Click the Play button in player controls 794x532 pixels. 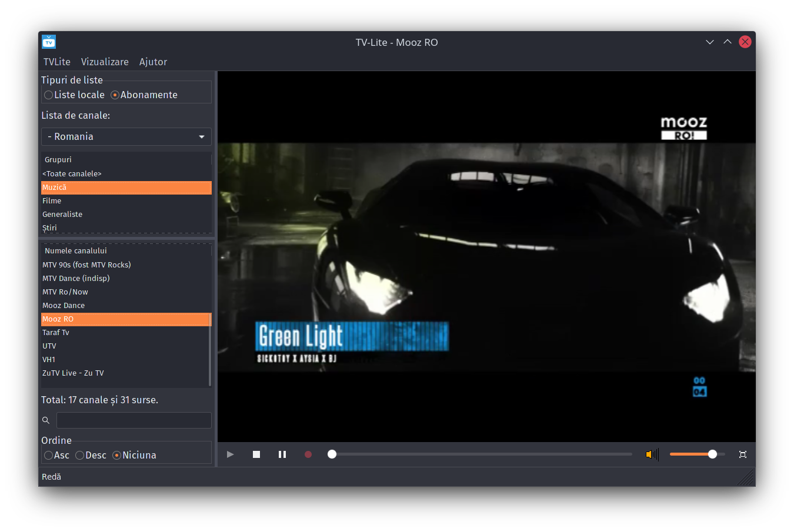(230, 454)
